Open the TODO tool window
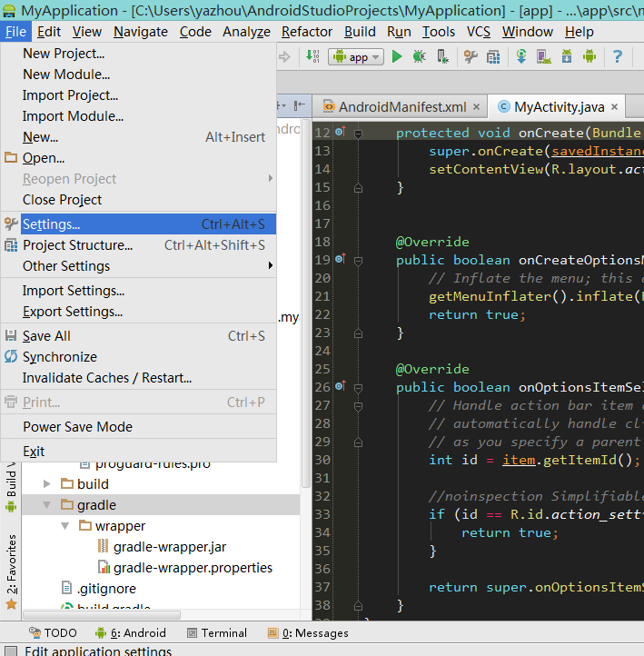Screen dimensions: 644x656 pyautogui.click(x=53, y=632)
